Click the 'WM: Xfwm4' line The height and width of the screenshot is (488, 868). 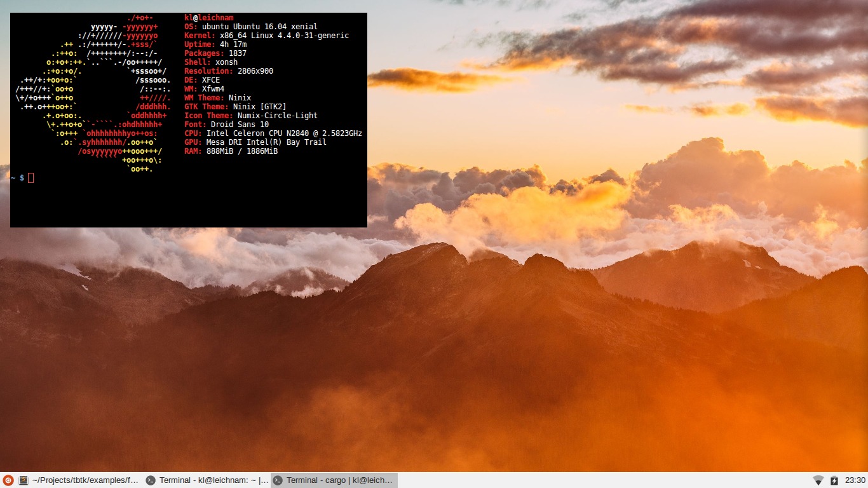coord(204,89)
